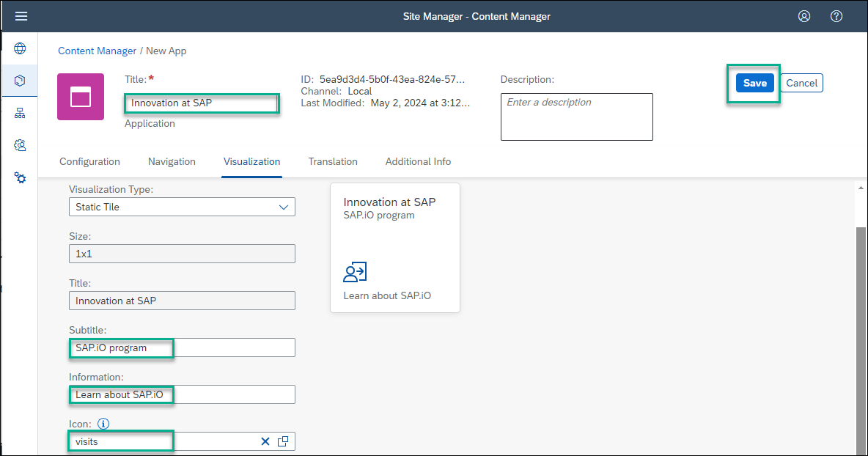Save the new app
This screenshot has height=456, width=868.
(x=754, y=83)
